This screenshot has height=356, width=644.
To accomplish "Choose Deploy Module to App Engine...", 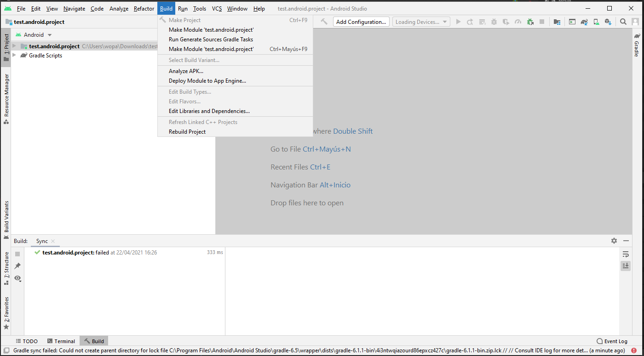I will tap(235, 81).
